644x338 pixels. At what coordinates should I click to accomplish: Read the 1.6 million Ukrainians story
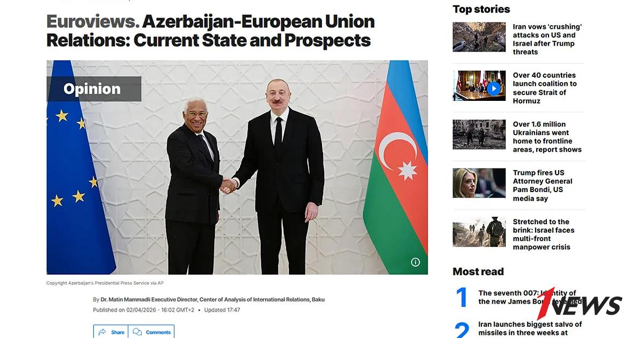coord(547,137)
